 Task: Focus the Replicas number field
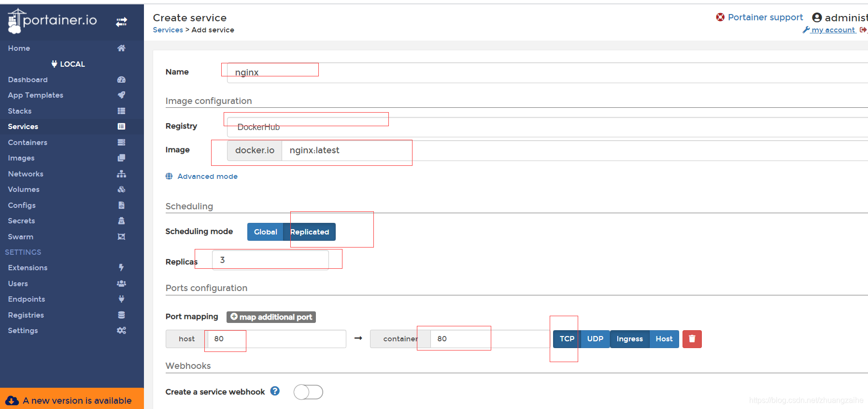[x=270, y=260]
